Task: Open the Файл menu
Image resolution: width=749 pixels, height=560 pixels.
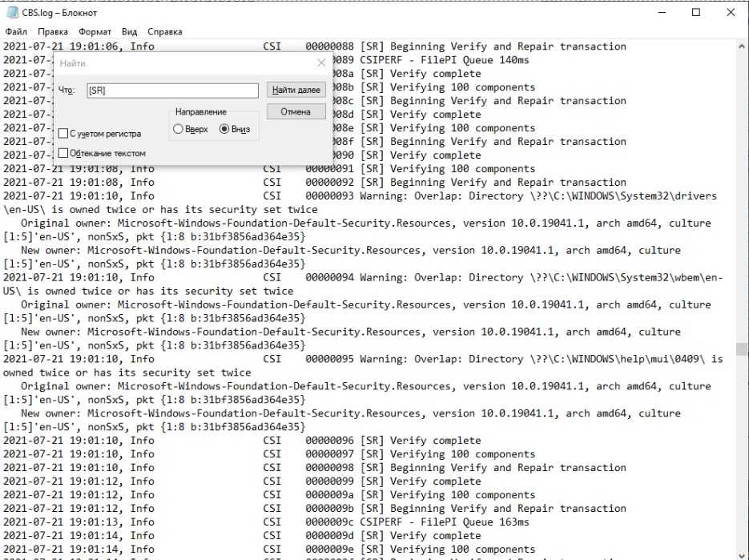Action: tap(16, 32)
